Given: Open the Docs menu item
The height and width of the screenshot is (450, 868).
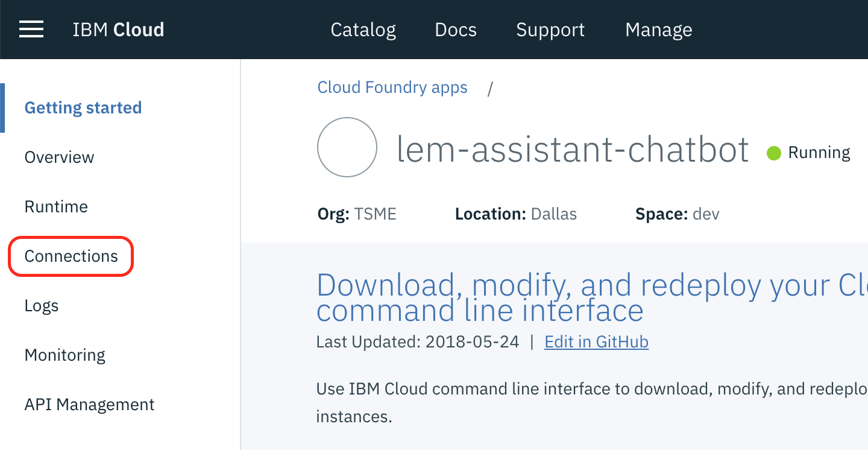Looking at the screenshot, I should 456,30.
